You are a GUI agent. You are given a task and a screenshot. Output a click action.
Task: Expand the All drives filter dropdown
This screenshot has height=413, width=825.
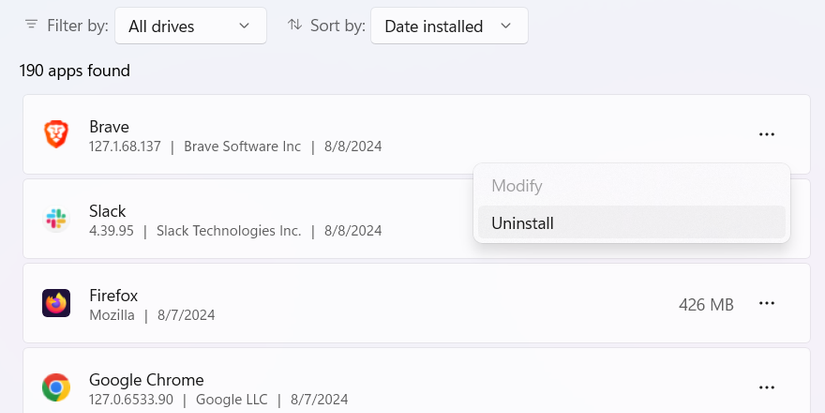[x=191, y=26]
